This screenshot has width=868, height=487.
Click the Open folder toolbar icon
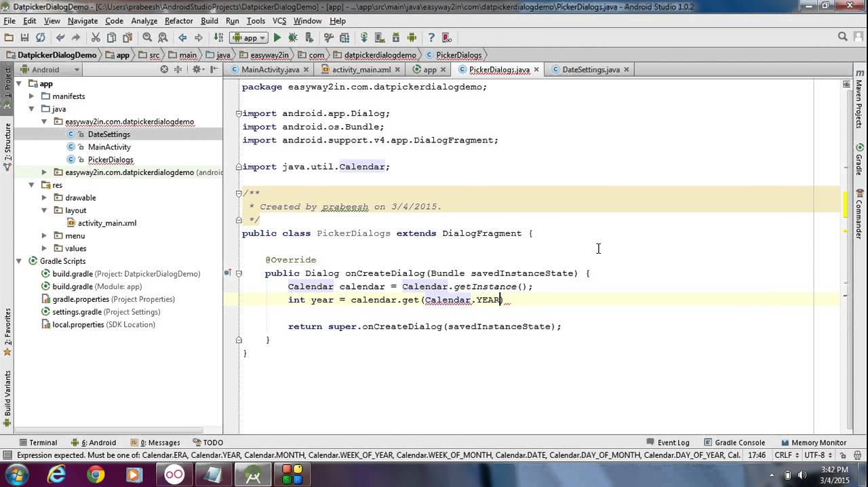click(x=9, y=38)
